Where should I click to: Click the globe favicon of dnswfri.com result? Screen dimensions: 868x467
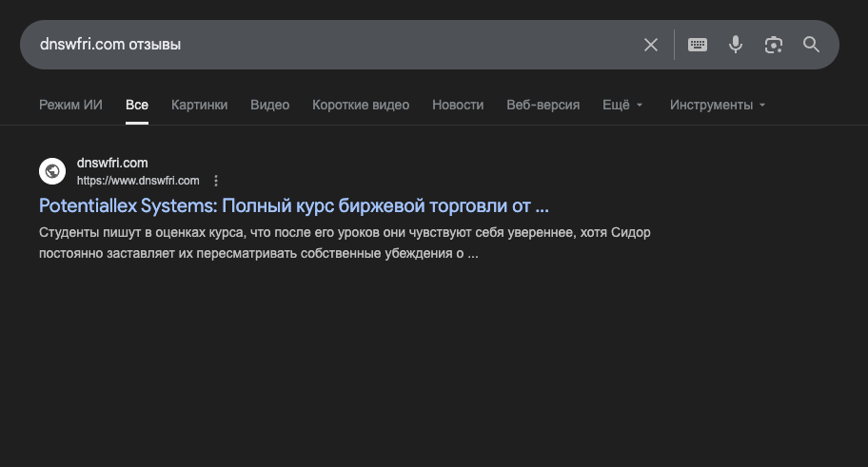[x=52, y=171]
